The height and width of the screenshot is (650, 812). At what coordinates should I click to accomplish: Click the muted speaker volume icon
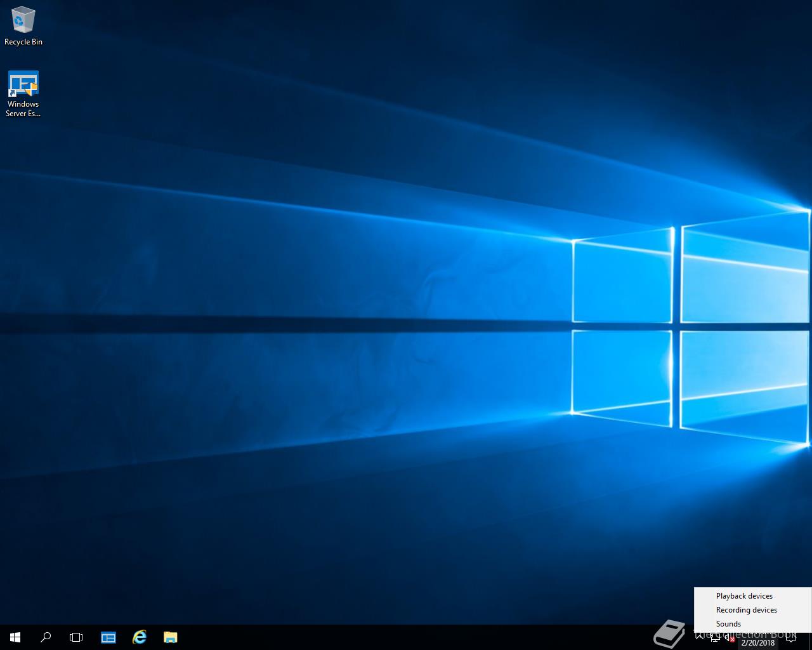tap(730, 637)
